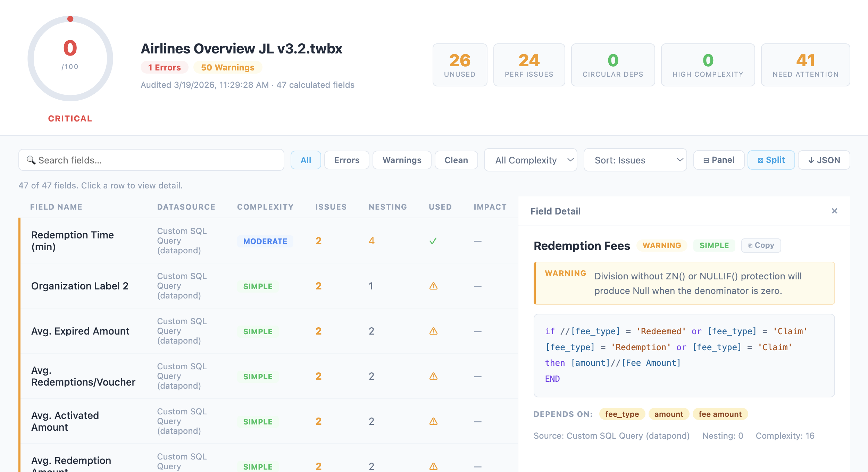Screen dimensions: 868x472
Task: Sort by Used column header
Action: (441, 207)
